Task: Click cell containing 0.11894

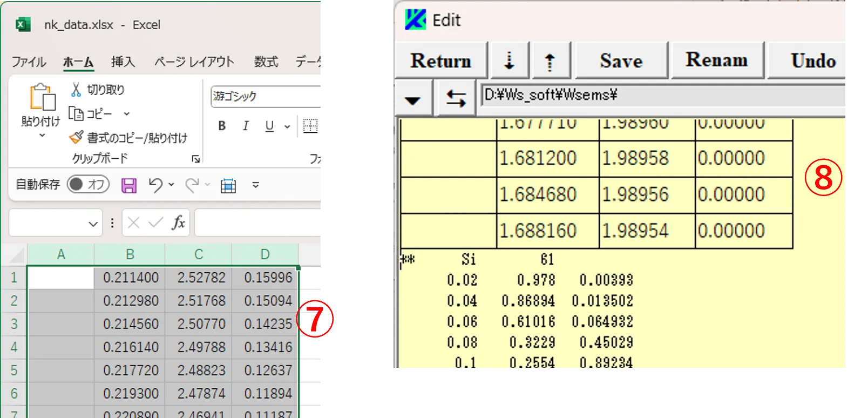Action: (x=265, y=394)
